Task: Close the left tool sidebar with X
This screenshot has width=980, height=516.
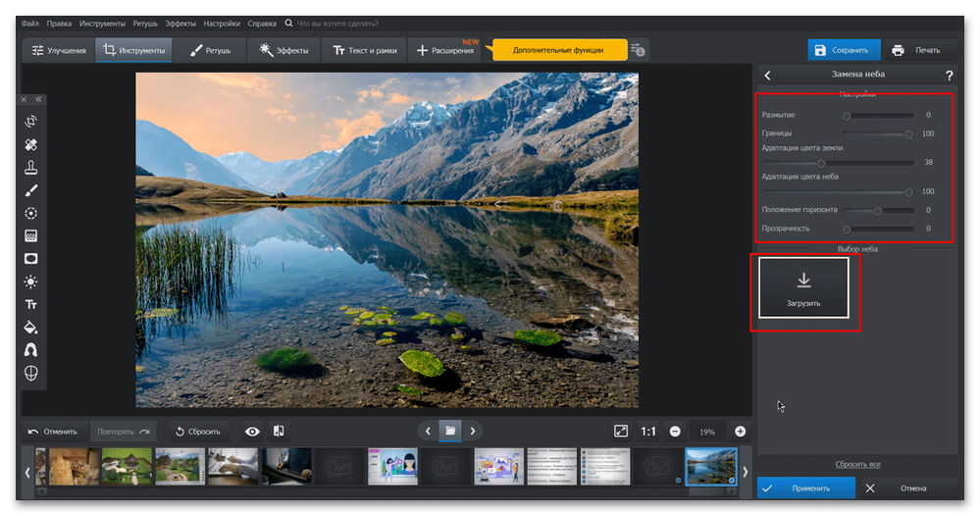Action: (x=24, y=99)
